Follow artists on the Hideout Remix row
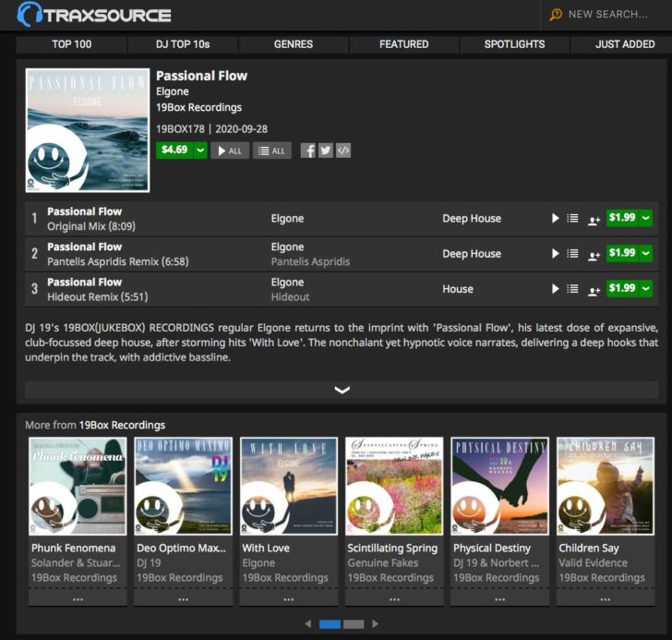 (594, 291)
